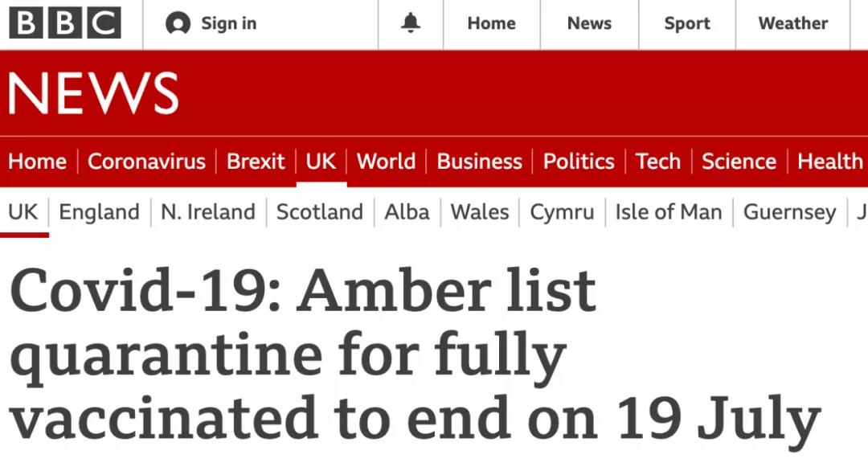Click the BBC logo
Viewport: 868px width, 471px height.
[65, 23]
